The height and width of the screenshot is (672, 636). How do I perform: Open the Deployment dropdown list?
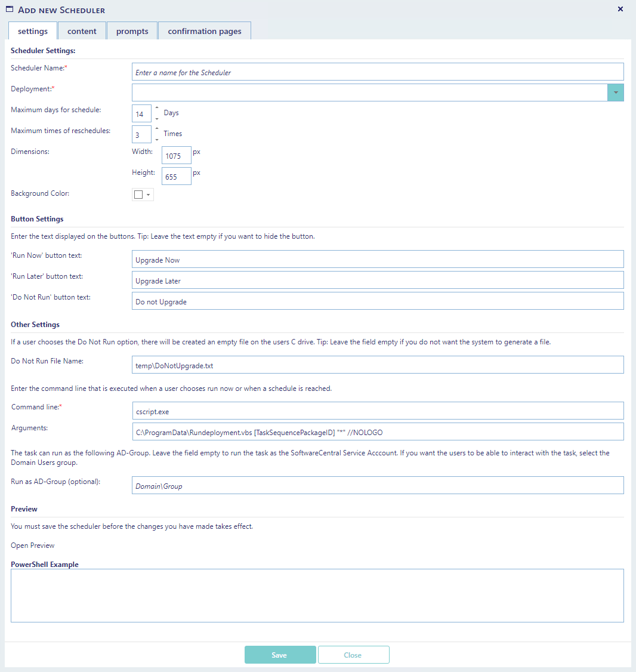(x=615, y=93)
